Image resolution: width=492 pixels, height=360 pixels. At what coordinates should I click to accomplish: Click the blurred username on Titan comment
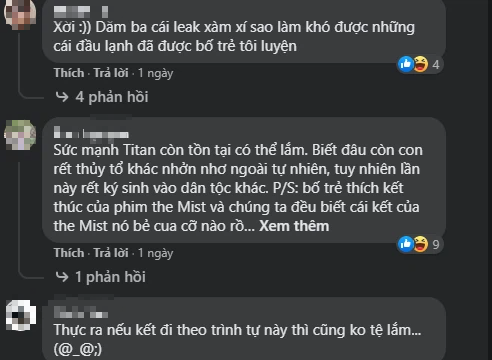(91, 134)
